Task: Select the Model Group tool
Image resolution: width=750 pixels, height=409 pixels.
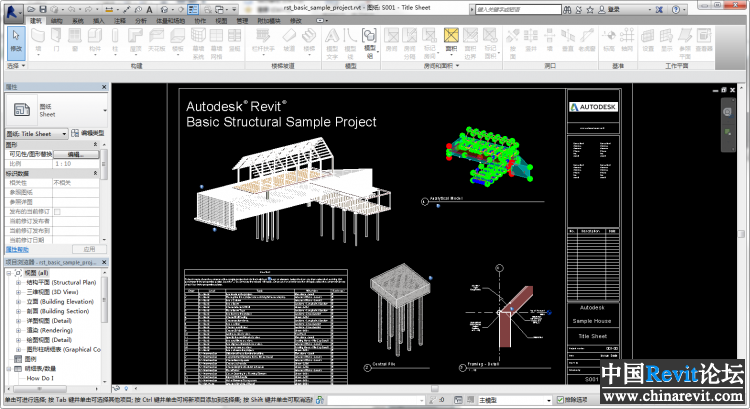Action: (x=370, y=43)
